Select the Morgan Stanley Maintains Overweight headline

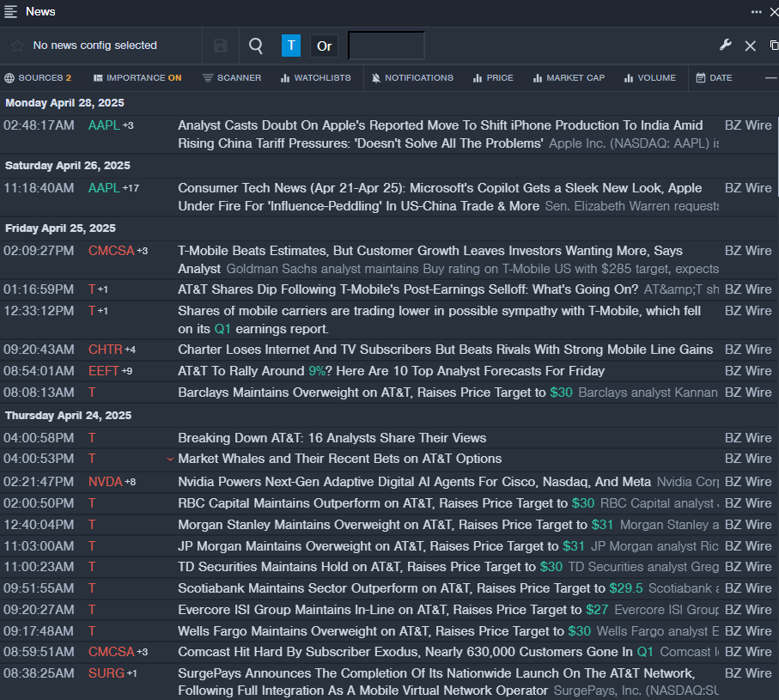pyautogui.click(x=395, y=525)
